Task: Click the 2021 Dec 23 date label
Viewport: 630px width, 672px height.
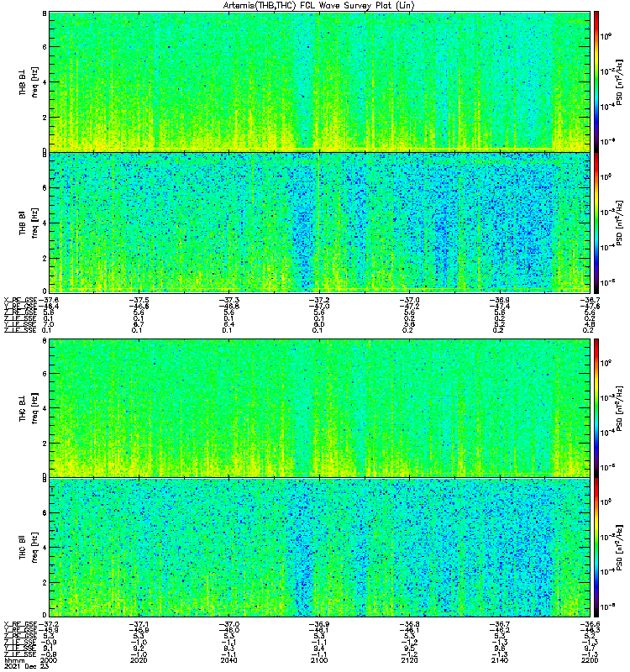Action: pyautogui.click(x=27, y=666)
